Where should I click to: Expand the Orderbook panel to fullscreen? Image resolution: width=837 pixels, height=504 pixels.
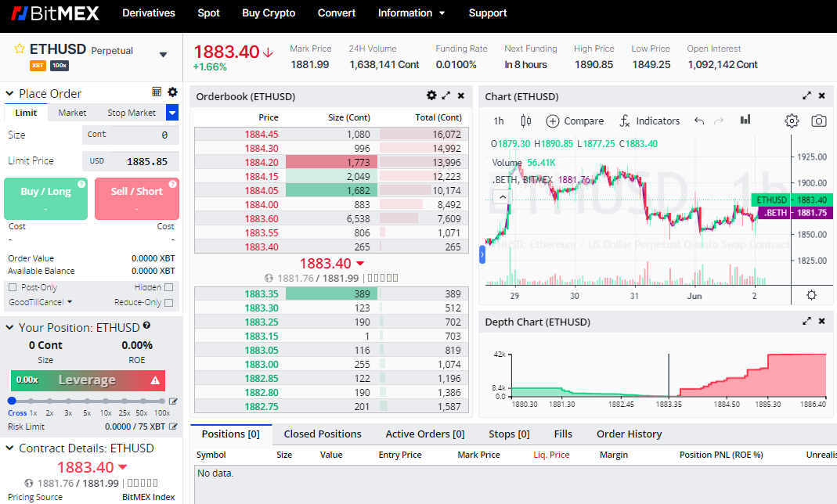446,95
